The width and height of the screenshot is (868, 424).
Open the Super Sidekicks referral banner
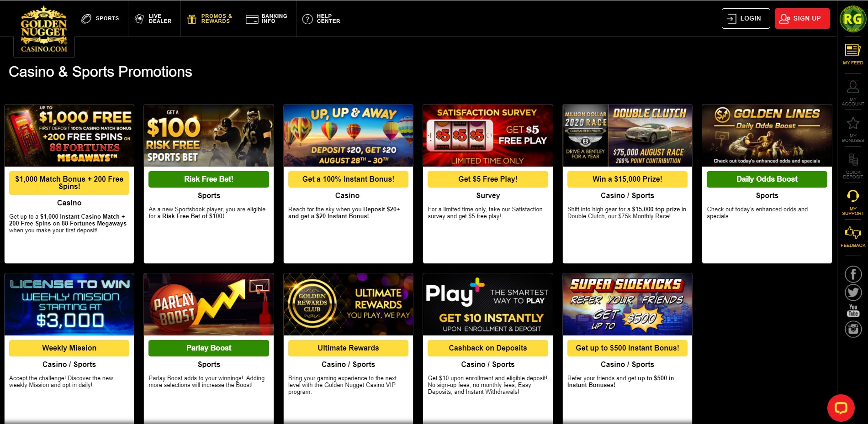click(627, 304)
